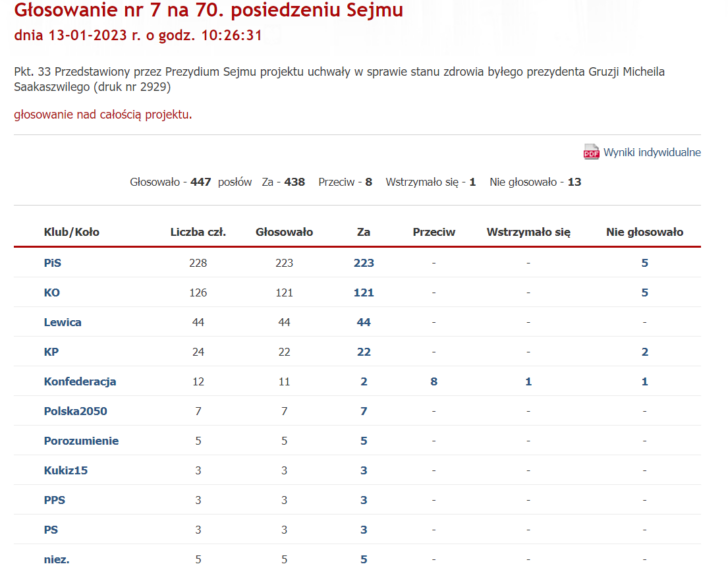
Task: Open the Lewica club link
Action: point(63,322)
